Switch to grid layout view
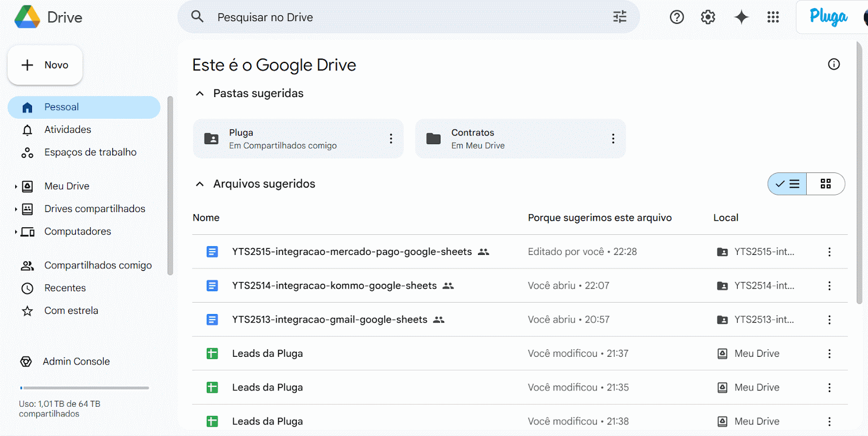 click(826, 184)
